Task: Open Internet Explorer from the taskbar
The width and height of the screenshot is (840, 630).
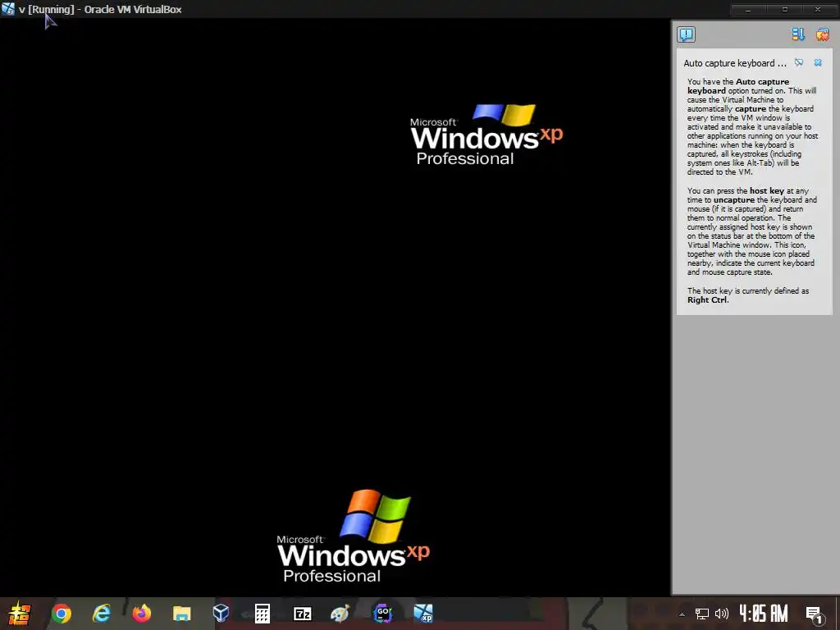Action: [x=102, y=614]
